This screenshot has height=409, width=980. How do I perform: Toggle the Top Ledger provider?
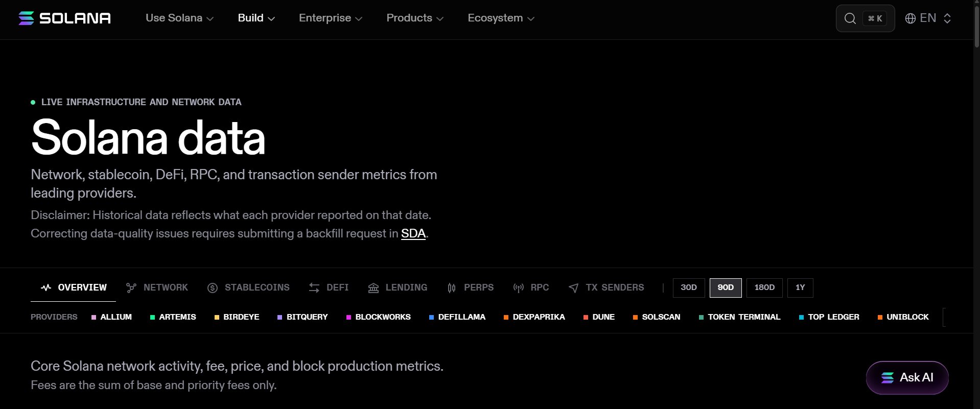pyautogui.click(x=829, y=317)
